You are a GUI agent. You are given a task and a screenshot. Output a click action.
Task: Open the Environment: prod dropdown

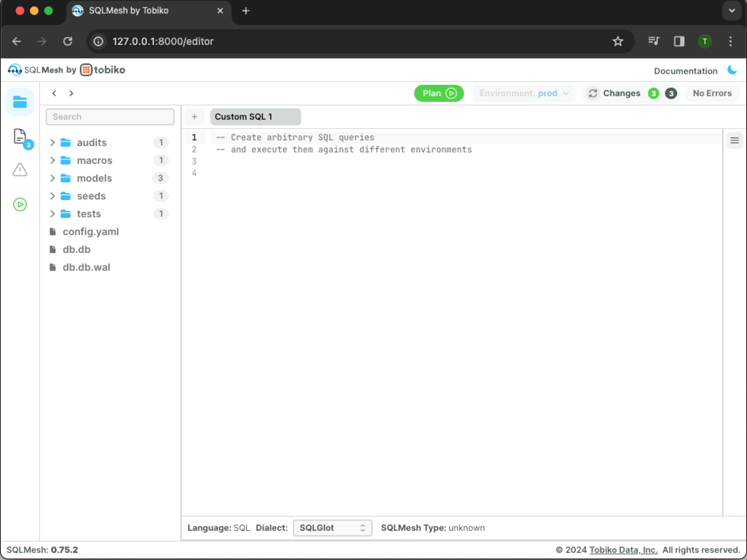524,93
